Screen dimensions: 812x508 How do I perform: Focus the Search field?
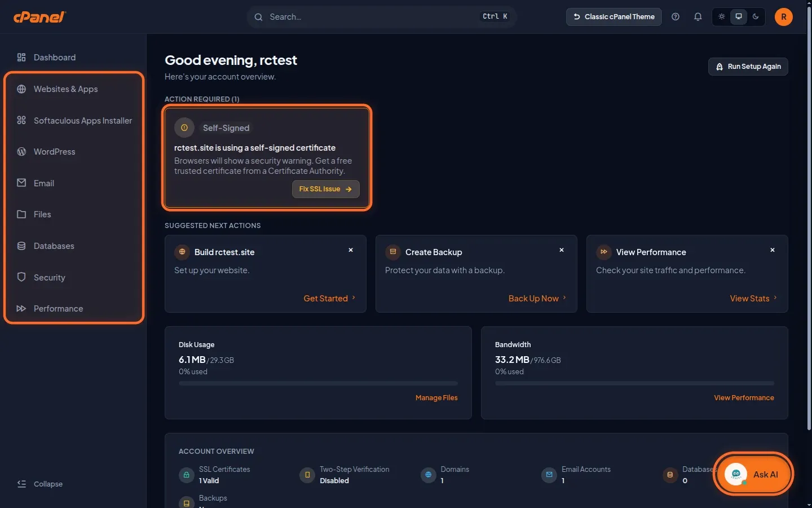coord(381,17)
